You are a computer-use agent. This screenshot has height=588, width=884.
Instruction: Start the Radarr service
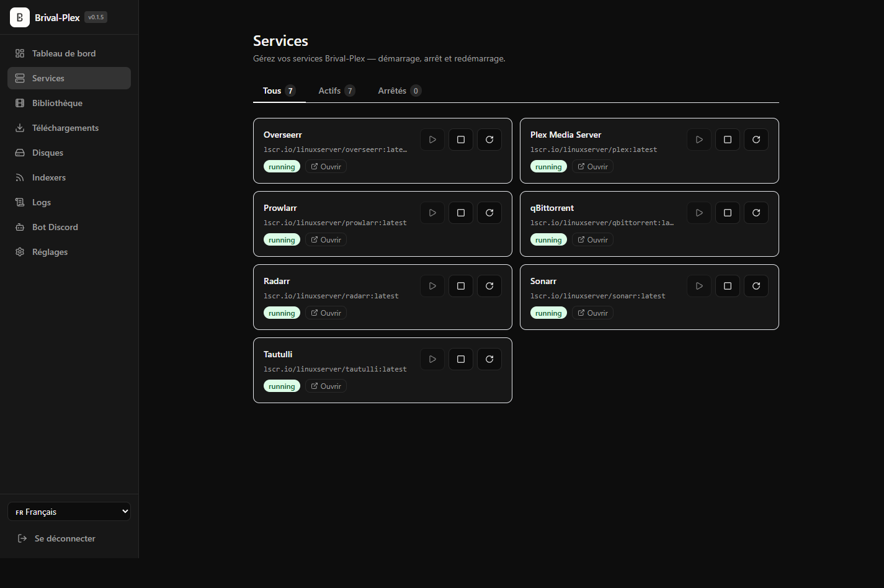432,286
